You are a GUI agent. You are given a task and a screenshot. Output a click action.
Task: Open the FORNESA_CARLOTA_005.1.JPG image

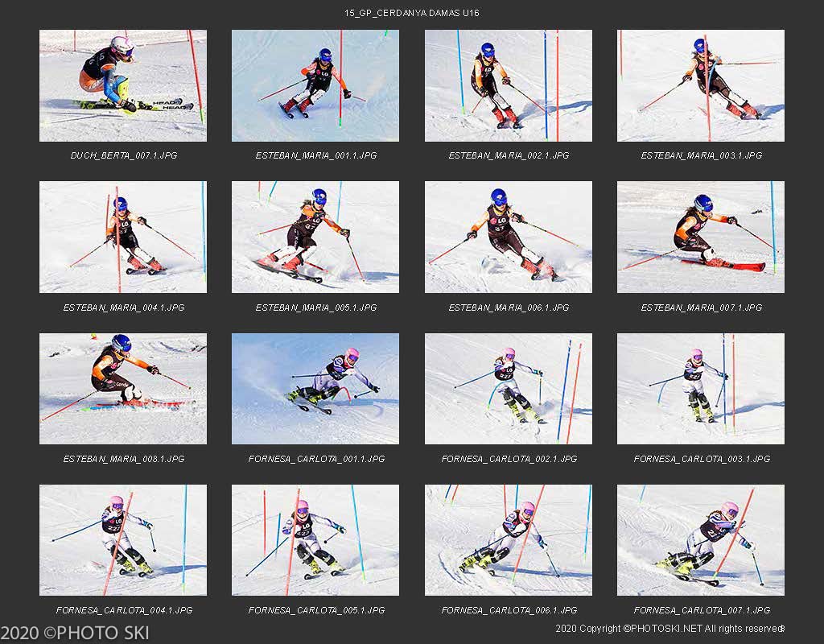click(x=315, y=540)
